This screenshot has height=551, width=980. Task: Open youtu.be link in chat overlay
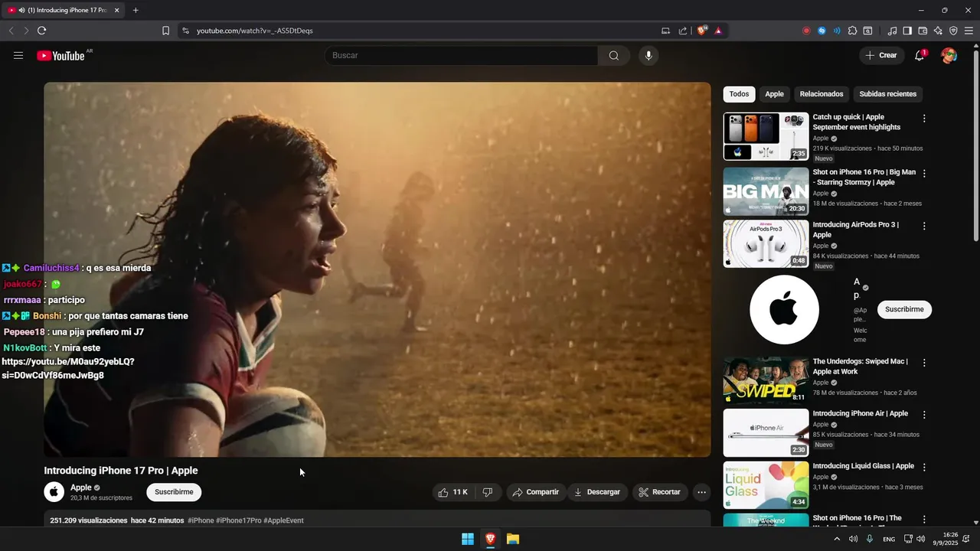pyautogui.click(x=68, y=368)
